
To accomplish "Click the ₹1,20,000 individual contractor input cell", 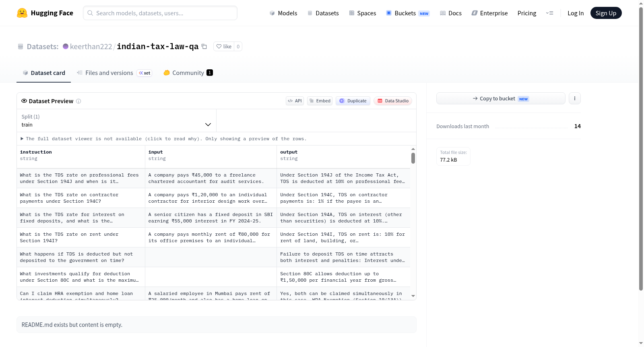I will [x=211, y=198].
